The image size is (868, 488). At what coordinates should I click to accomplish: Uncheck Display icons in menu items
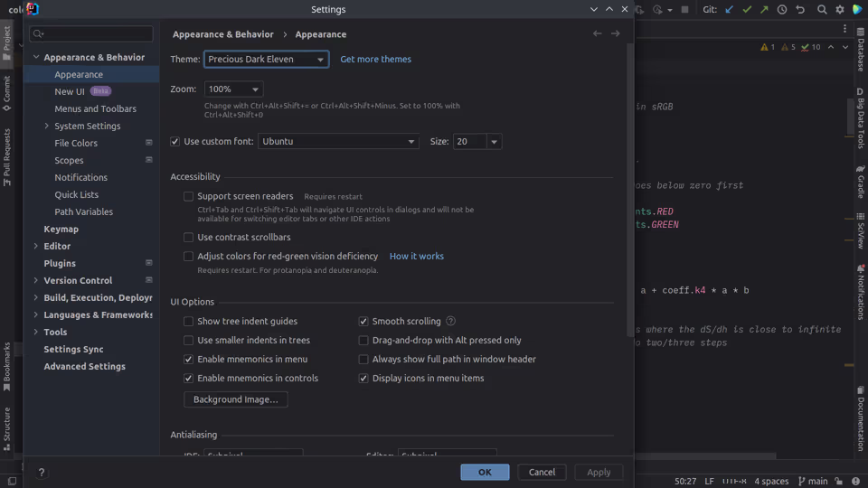[x=363, y=379]
